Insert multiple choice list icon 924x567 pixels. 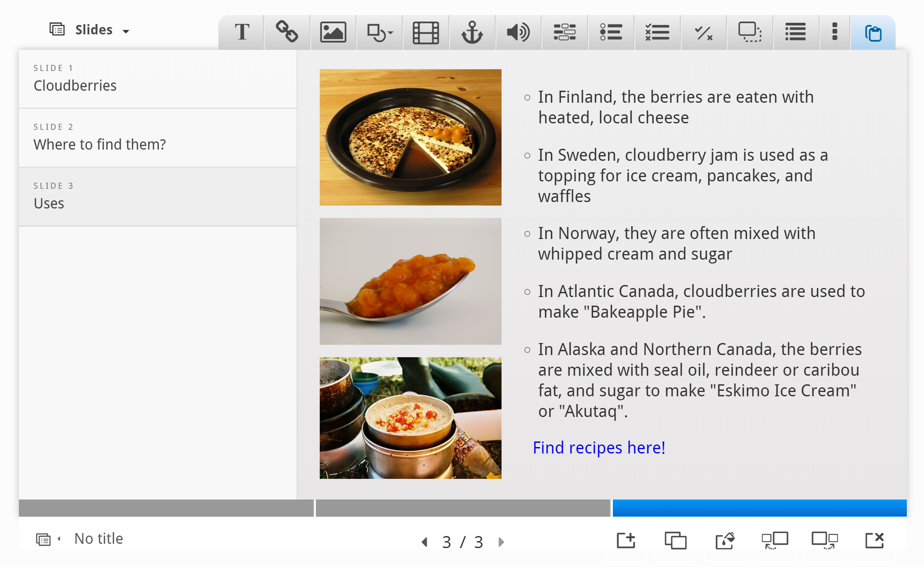click(611, 32)
